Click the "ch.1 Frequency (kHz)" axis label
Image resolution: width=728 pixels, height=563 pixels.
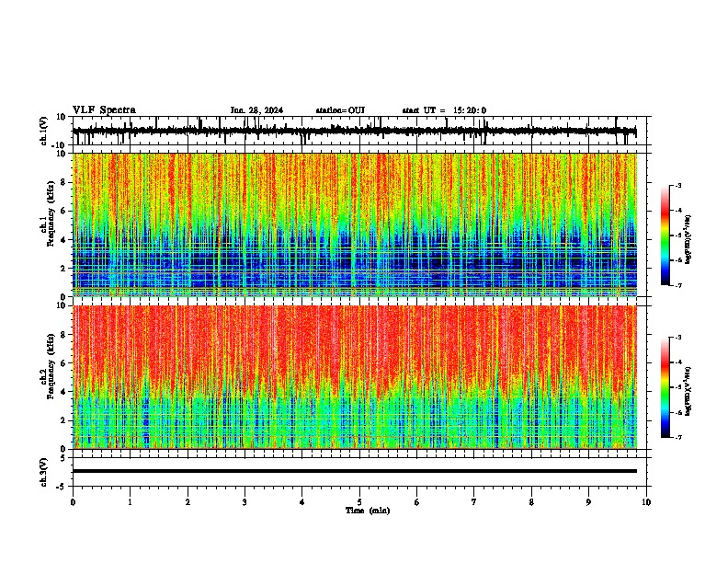pos(47,214)
